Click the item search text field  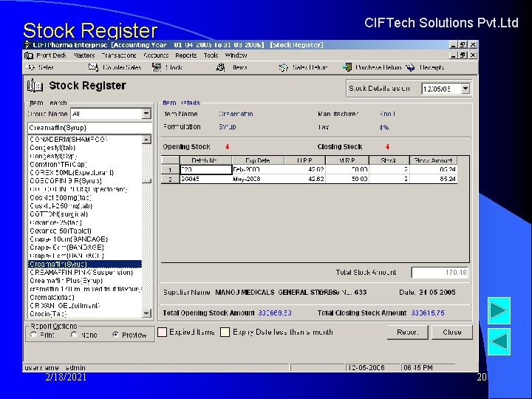click(89, 128)
